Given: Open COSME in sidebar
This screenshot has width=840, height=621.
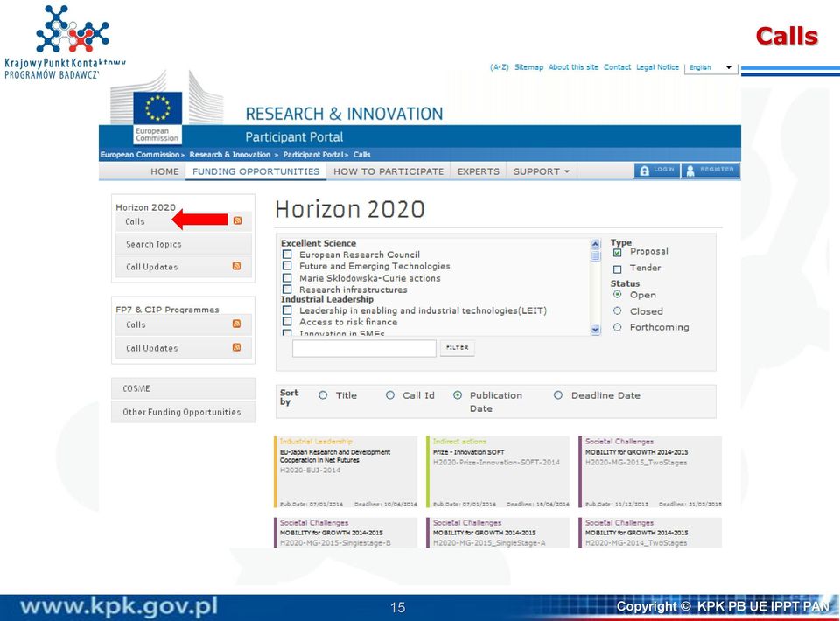Looking at the screenshot, I should point(183,388).
